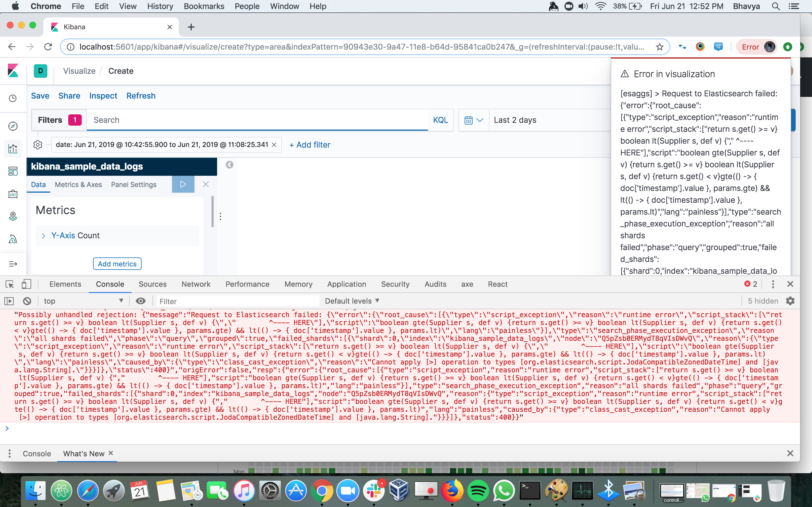Open the Machine Learning icon in sidebar
812x507 pixels.
click(x=13, y=239)
